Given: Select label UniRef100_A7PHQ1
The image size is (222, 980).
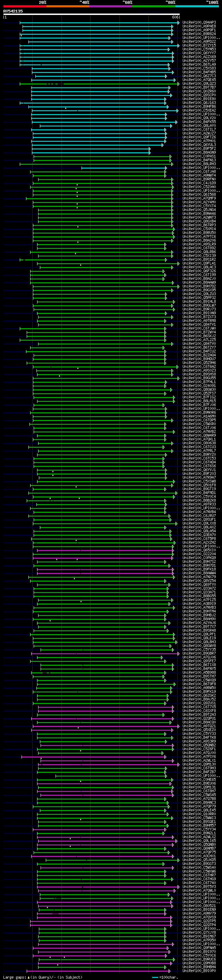Looking at the screenshot, I should click(x=199, y=141).
